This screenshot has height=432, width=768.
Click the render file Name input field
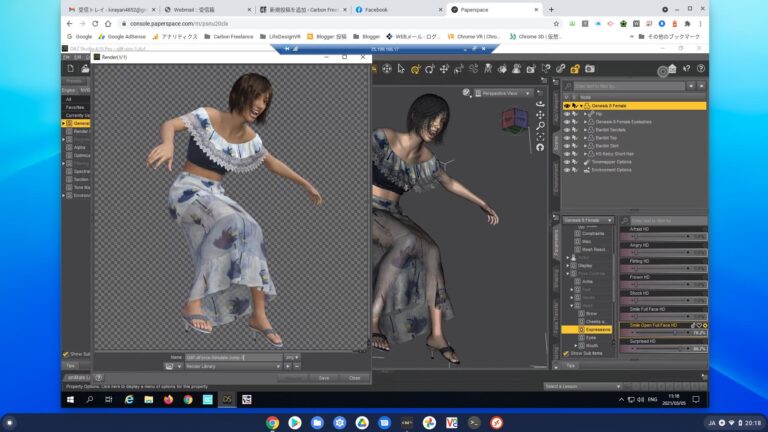234,358
